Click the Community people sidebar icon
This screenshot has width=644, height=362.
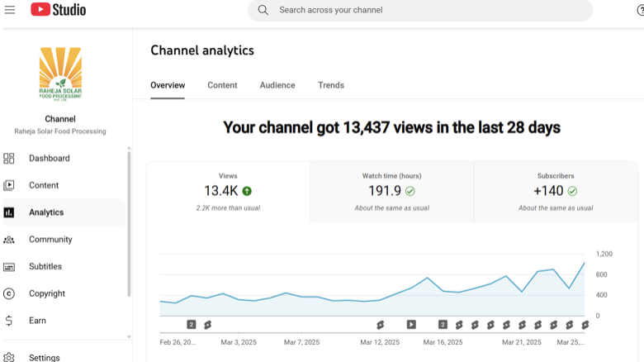[8, 240]
